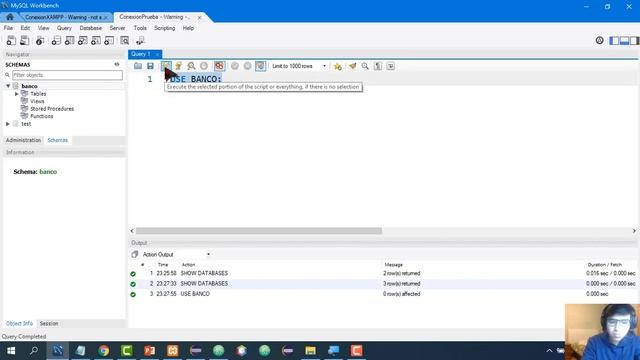
Task: Select Stored Procedures under banco
Action: [x=52, y=109]
